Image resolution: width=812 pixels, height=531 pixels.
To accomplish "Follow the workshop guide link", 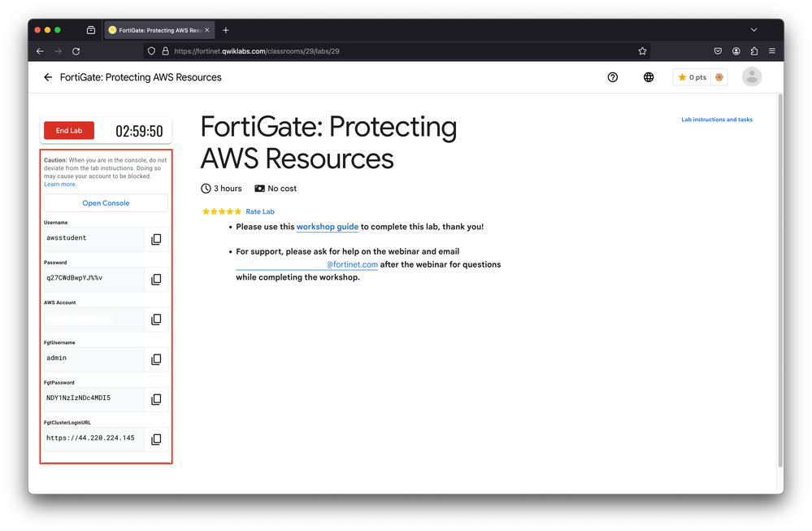I will tap(327, 227).
